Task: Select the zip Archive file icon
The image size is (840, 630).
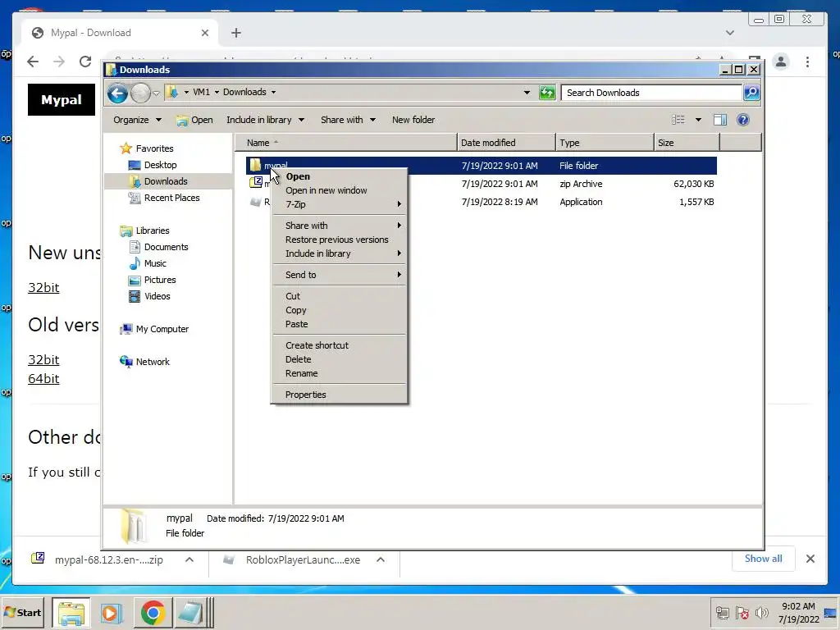Action: [x=256, y=183]
